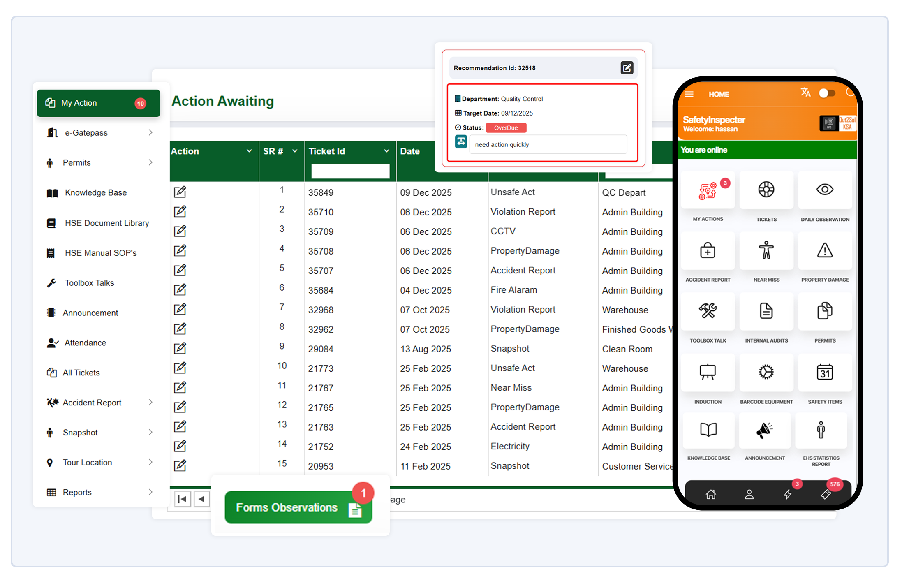902x588 pixels.
Task: Click the Ticket Id filter field
Action: [x=350, y=171]
